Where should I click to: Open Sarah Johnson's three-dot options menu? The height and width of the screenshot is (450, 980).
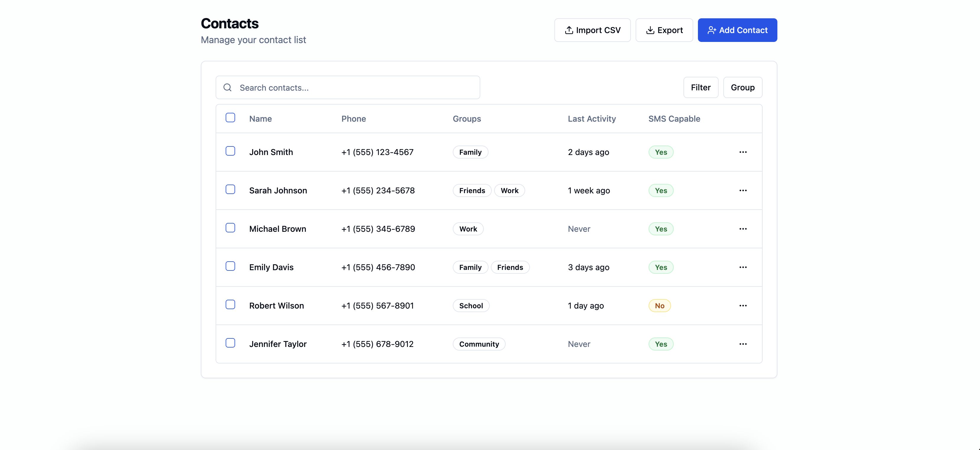tap(743, 190)
